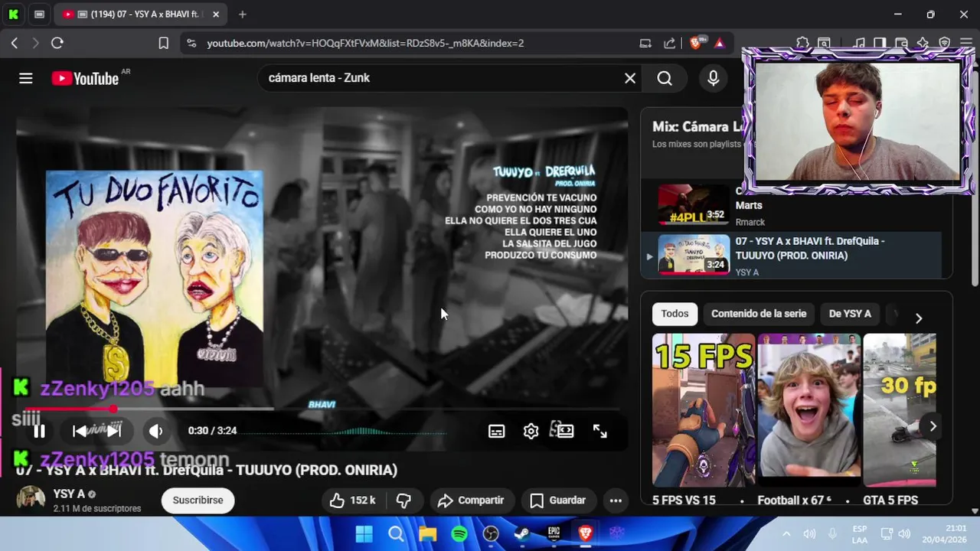
Task: Mute the video volume
Action: point(155,431)
